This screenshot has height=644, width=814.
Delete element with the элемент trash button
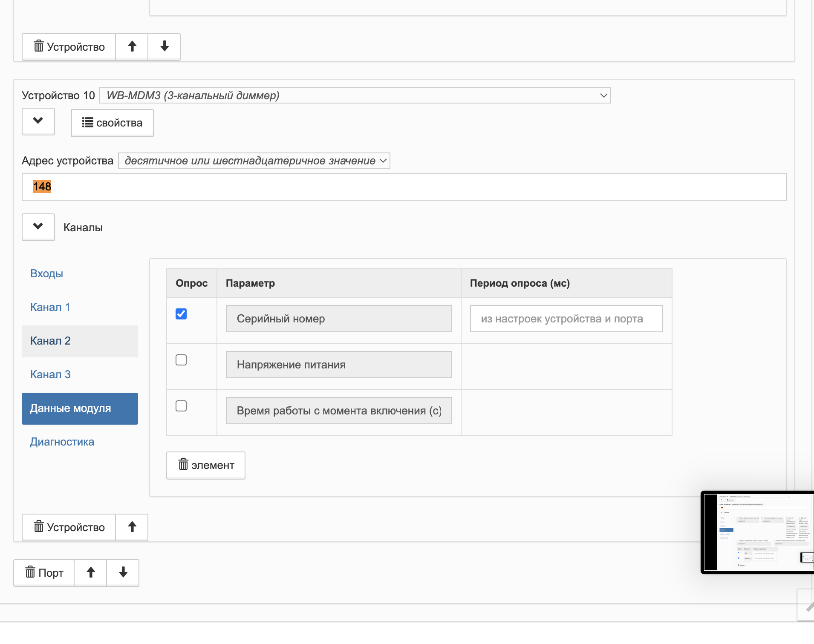206,465
